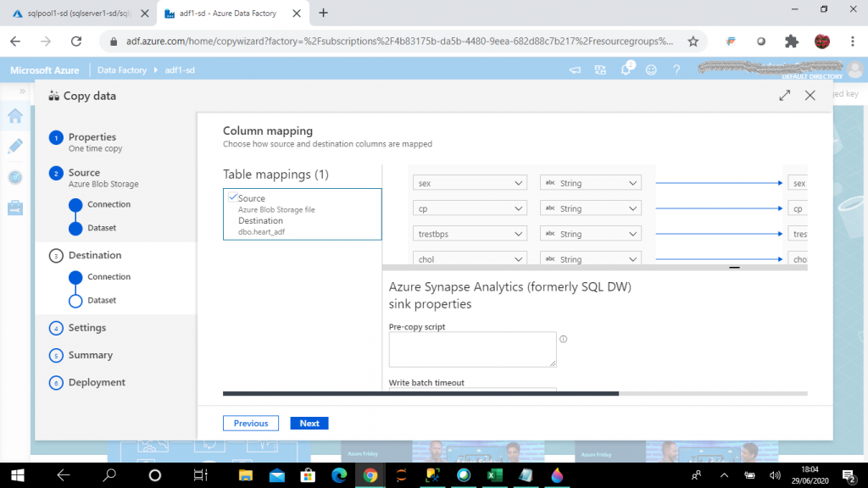
Task: Open a new browser tab
Action: pos(323,13)
